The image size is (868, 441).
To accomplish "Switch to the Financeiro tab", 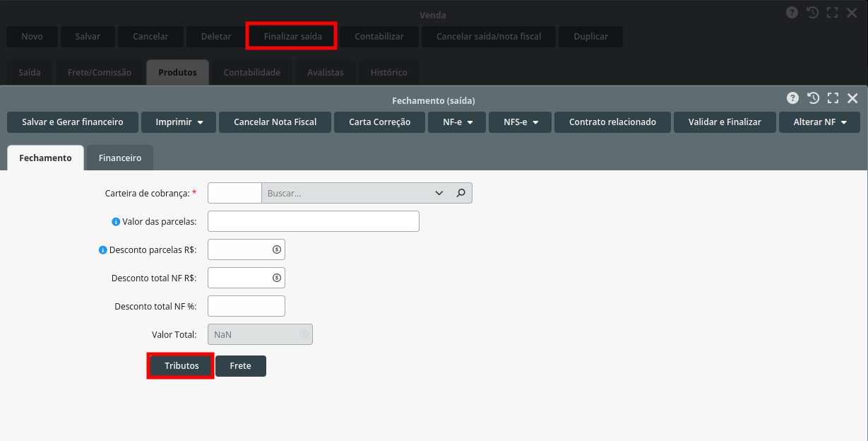I will (x=120, y=158).
